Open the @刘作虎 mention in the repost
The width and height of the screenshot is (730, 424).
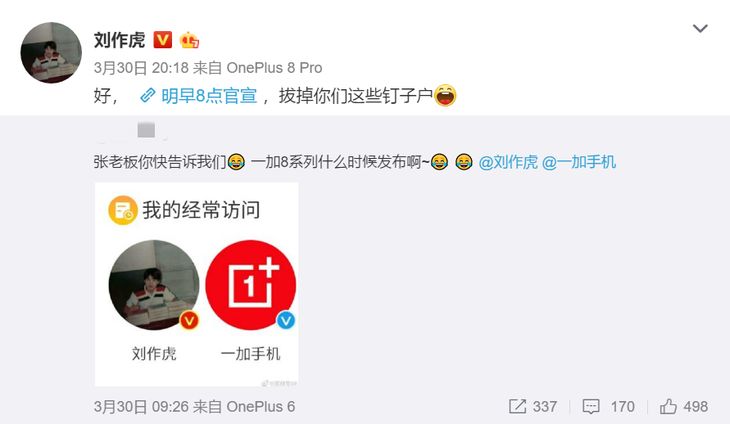tap(508, 162)
